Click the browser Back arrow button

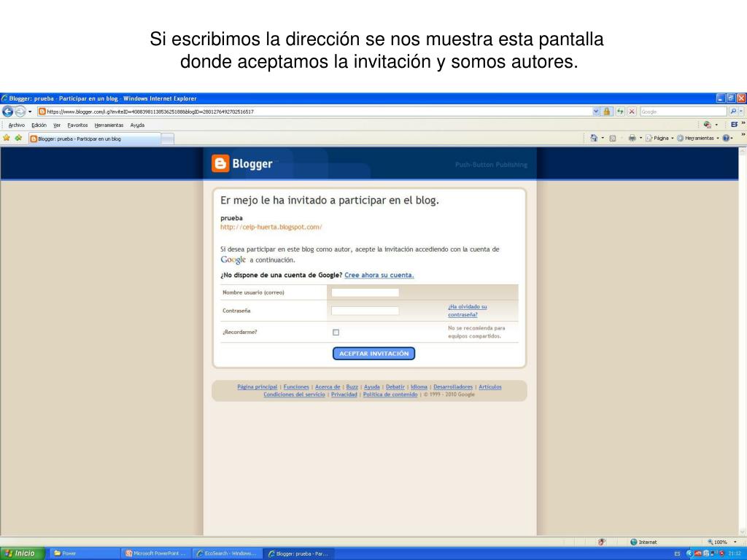(7, 112)
